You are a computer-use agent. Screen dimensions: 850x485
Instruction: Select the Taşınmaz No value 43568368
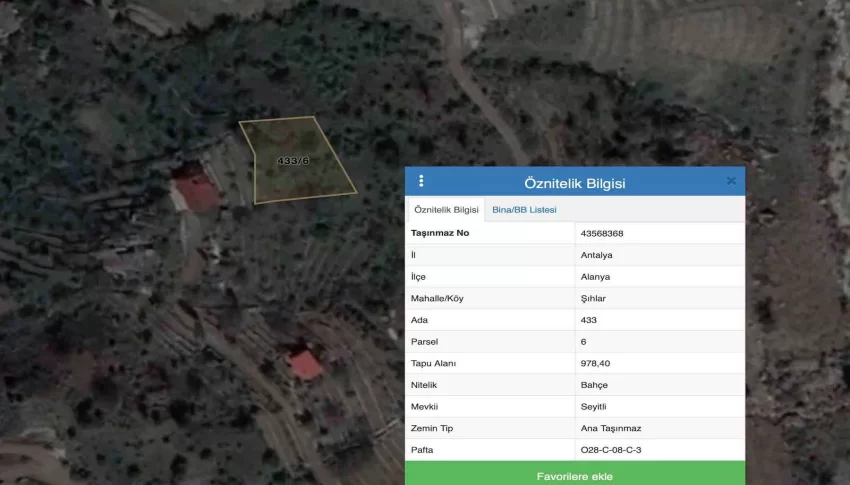[602, 234]
